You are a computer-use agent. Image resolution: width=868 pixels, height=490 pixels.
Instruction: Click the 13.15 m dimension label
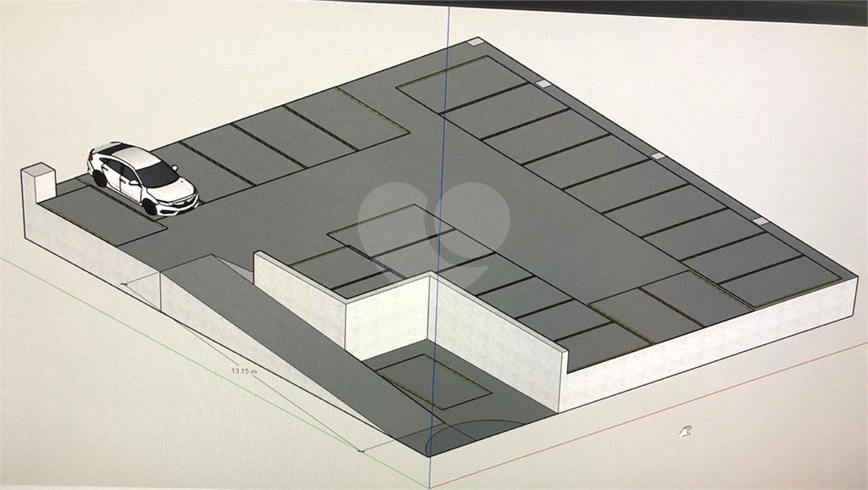[x=243, y=371]
